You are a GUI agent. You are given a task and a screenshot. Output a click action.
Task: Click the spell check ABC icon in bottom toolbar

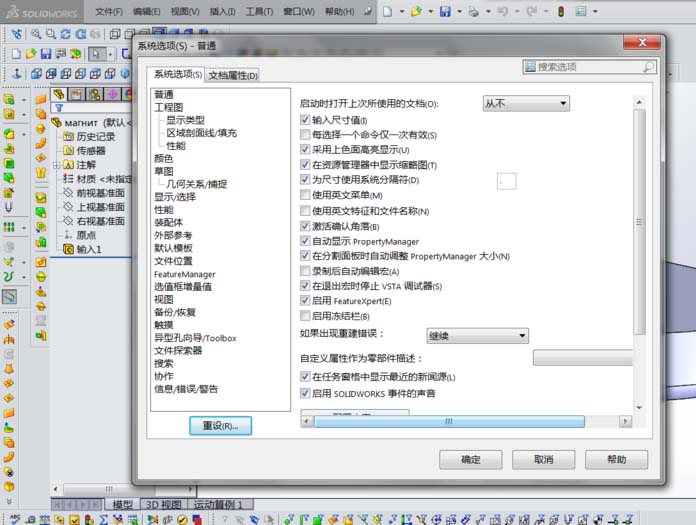[x=15, y=519]
